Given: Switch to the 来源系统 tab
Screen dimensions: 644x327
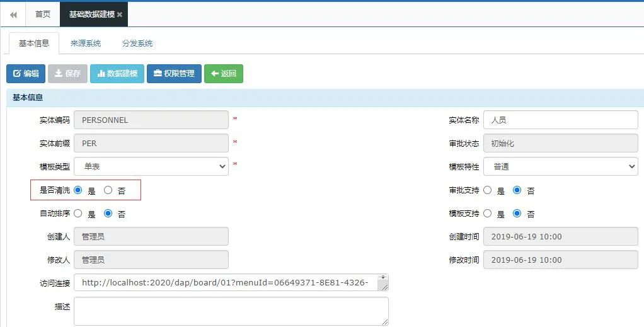Looking at the screenshot, I should point(86,43).
